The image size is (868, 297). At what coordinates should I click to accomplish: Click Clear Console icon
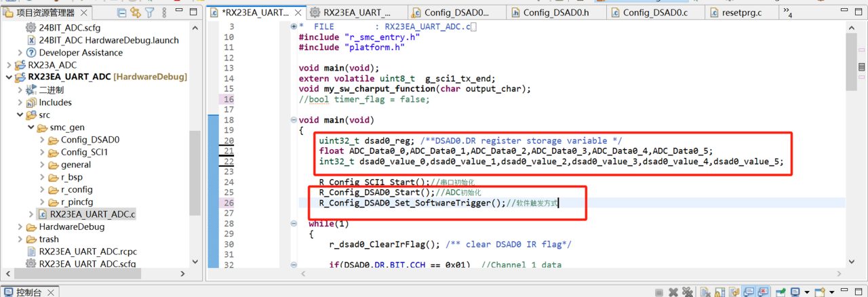[705, 292]
